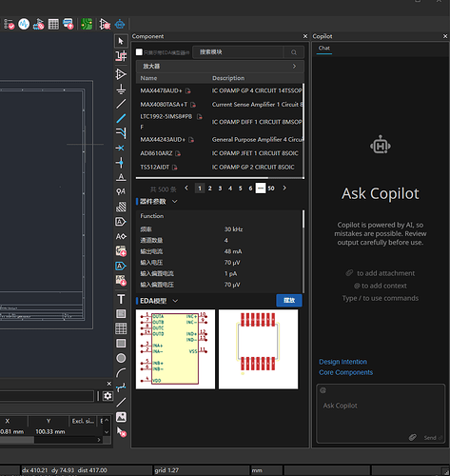Close the Component panel
450x476 pixels.
(x=305, y=36)
